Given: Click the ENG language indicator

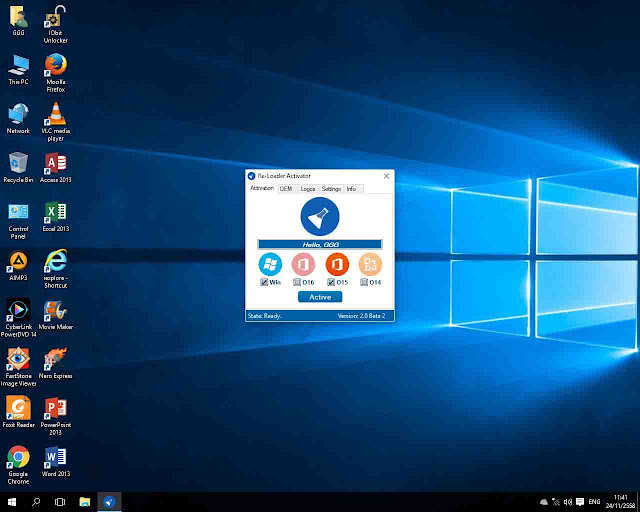Looking at the screenshot, I should (594, 502).
